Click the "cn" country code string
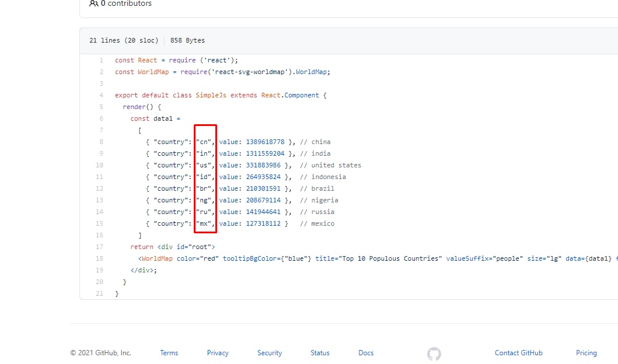 [x=204, y=142]
